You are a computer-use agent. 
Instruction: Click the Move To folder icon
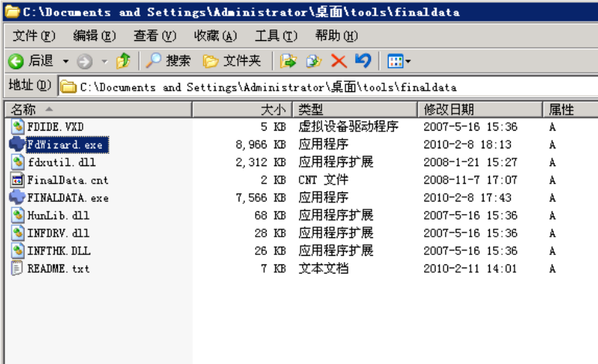click(x=288, y=61)
